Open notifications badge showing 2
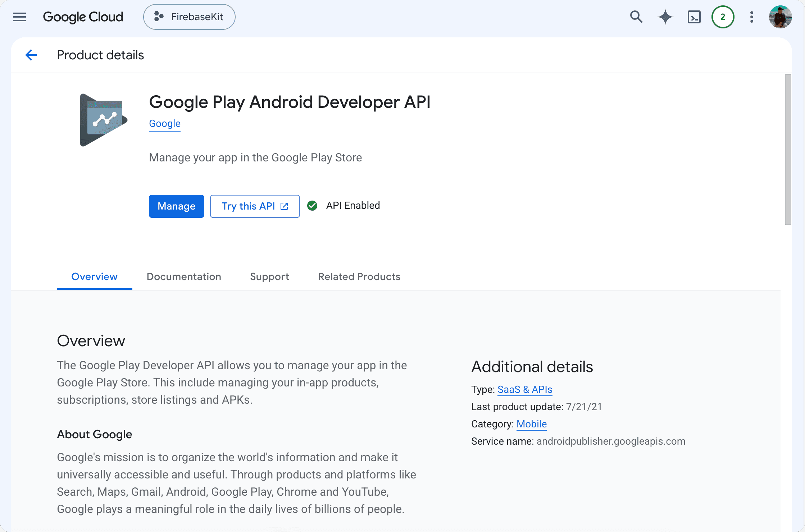Screen dimensions: 805x532 723,17
